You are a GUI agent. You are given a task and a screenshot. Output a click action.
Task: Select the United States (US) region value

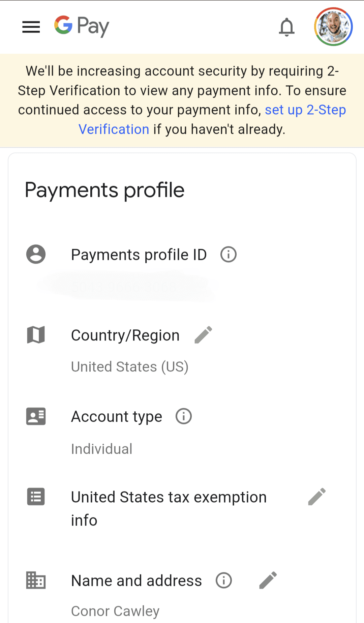(130, 367)
